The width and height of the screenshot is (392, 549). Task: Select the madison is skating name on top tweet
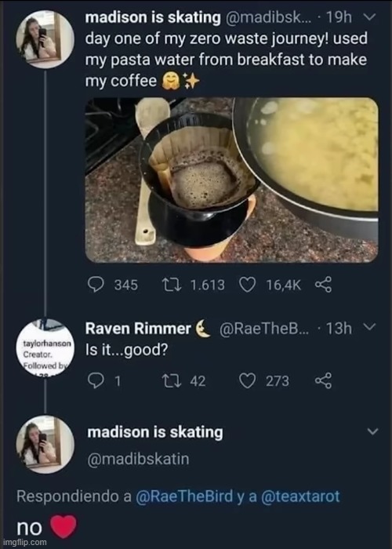(154, 18)
